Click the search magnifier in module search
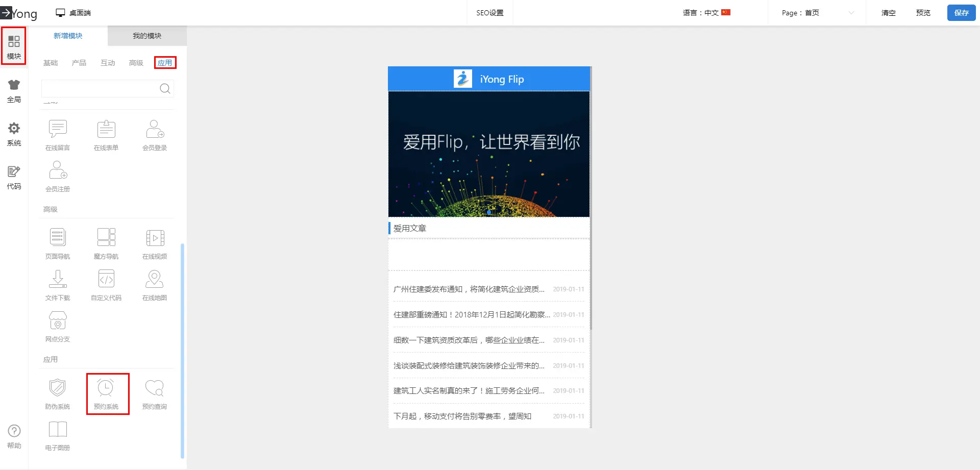Viewport: 980px width, 470px height. (x=165, y=89)
